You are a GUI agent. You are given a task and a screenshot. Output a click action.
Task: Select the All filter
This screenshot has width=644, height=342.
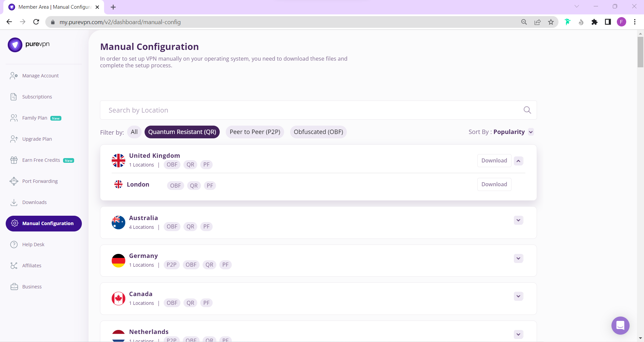(134, 132)
